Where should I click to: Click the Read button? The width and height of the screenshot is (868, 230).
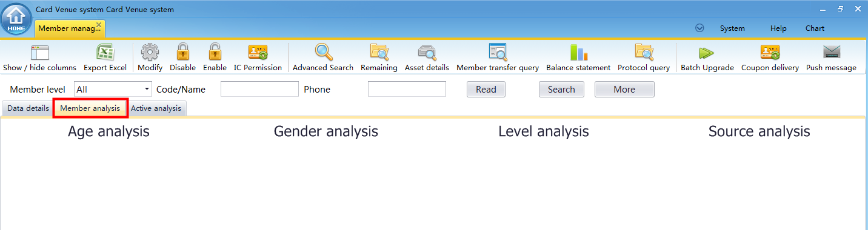coord(486,90)
